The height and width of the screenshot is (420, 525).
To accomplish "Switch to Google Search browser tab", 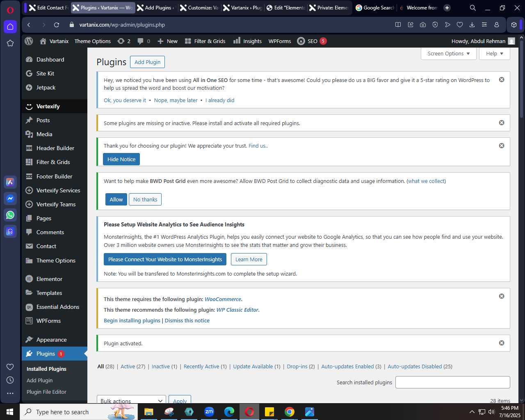I will click(374, 8).
